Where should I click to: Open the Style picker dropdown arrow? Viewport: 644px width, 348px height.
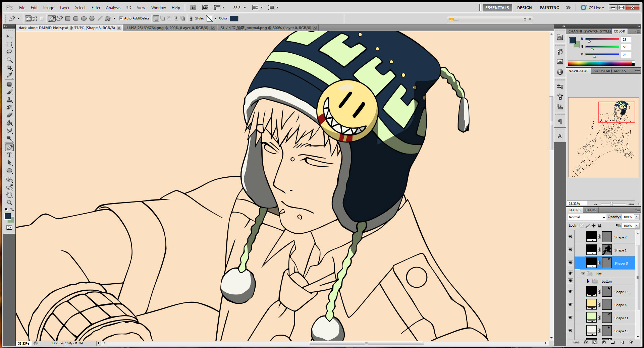pos(215,19)
